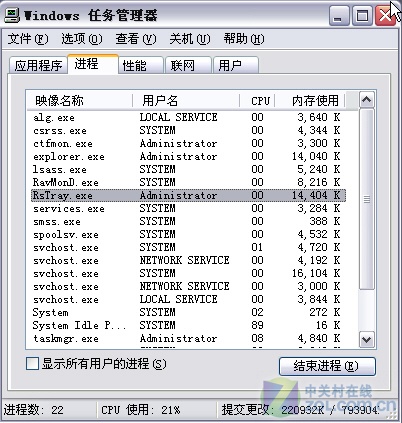Select the alg.exe process row
The height and width of the screenshot is (423, 402).
click(188, 117)
